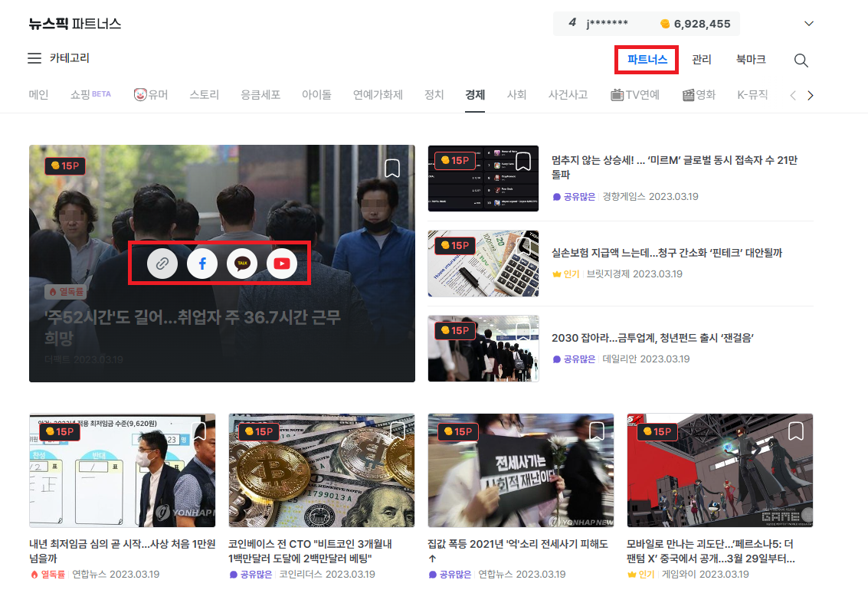
Task: Click the right arrow to show more categories
Action: point(811,94)
